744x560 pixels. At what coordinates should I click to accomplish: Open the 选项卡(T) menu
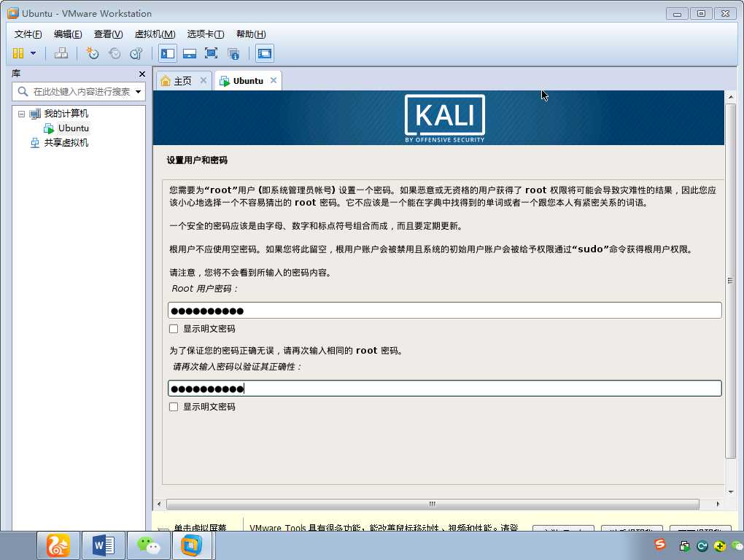(206, 34)
